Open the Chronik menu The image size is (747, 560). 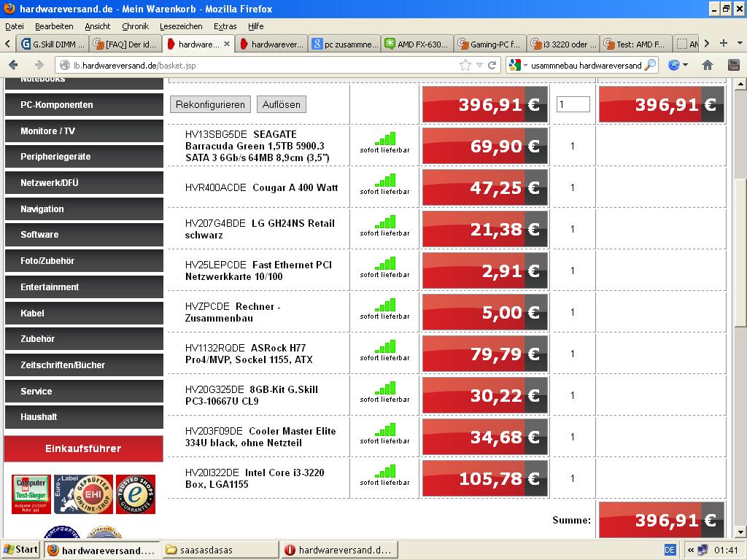click(x=135, y=26)
